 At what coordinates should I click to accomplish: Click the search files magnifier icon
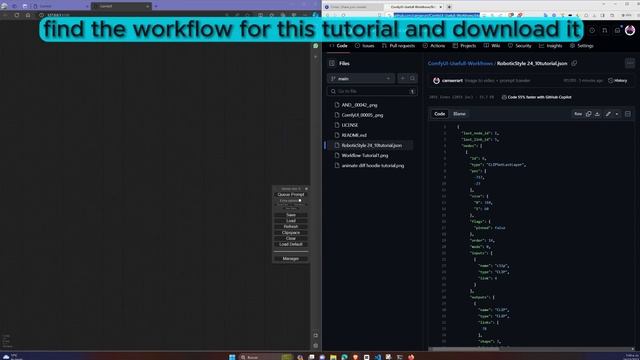tap(412, 78)
